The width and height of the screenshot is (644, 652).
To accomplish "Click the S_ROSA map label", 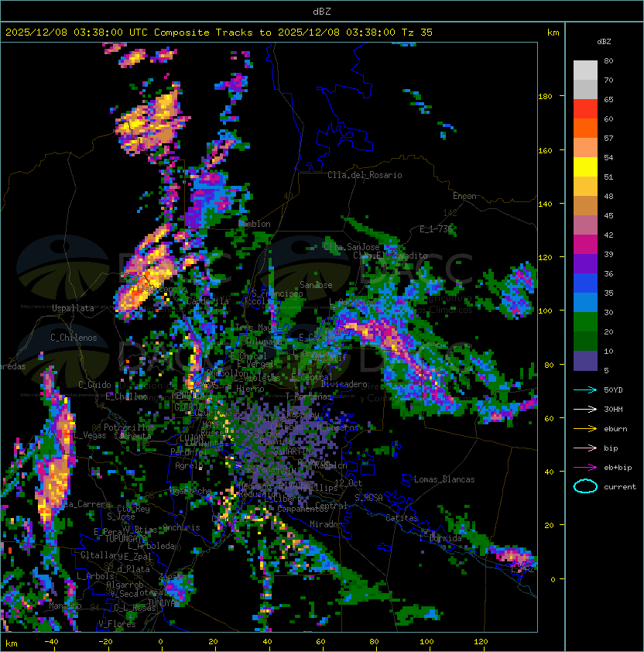I will [x=368, y=497].
